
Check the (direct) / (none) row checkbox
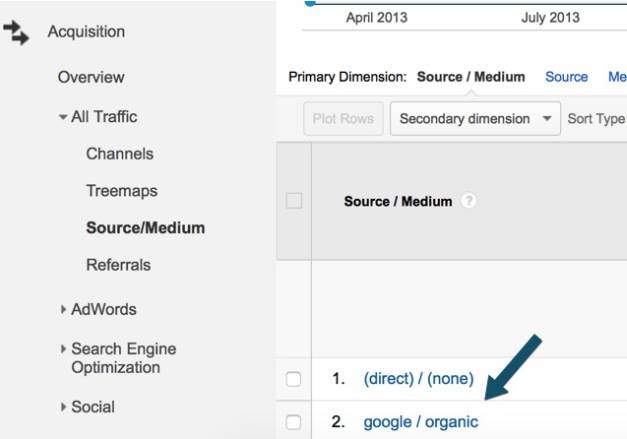tap(294, 379)
